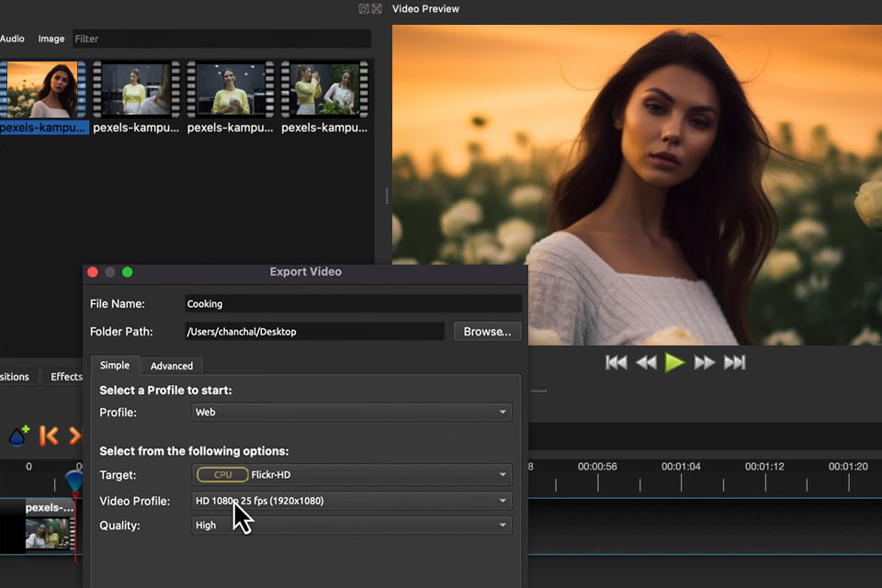Filter project files by Image
882x588 pixels.
[51, 39]
